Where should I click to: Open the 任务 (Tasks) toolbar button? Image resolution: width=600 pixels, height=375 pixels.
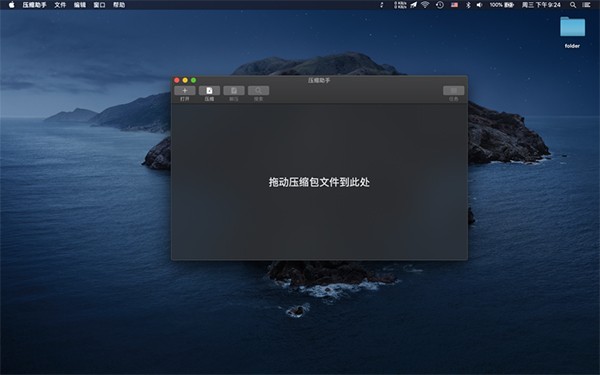pos(453,91)
